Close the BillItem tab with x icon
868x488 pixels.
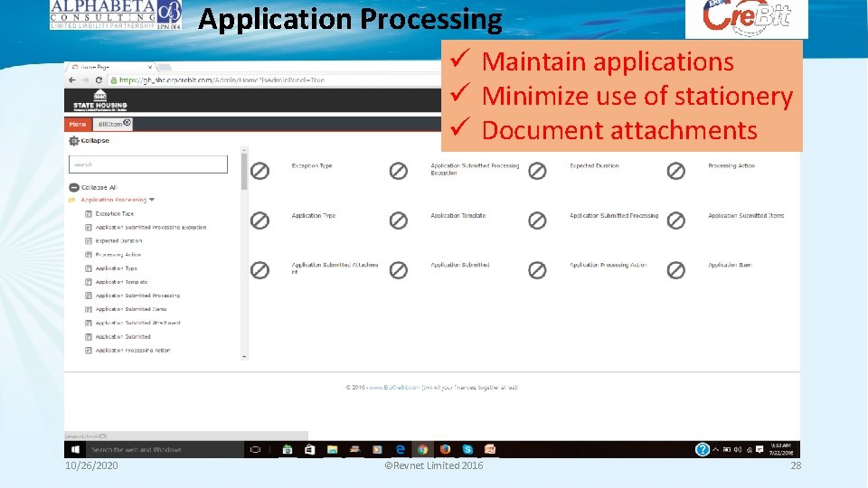point(127,122)
